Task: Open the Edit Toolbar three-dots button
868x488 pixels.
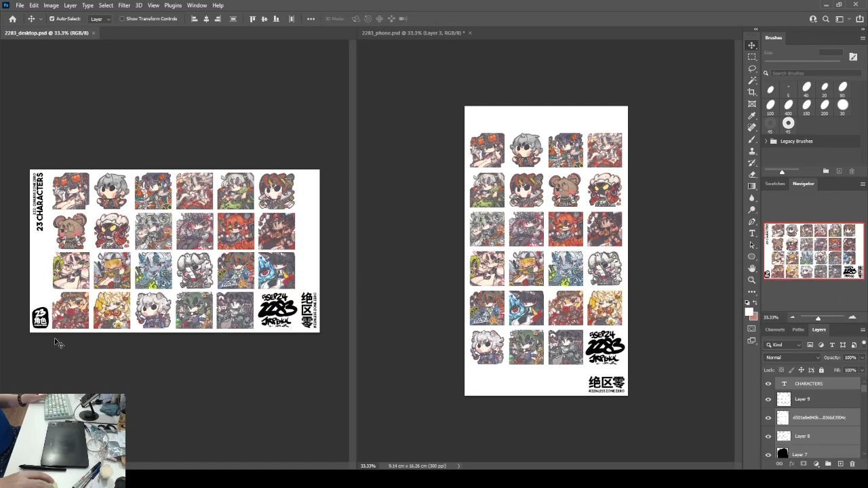Action: click(751, 292)
